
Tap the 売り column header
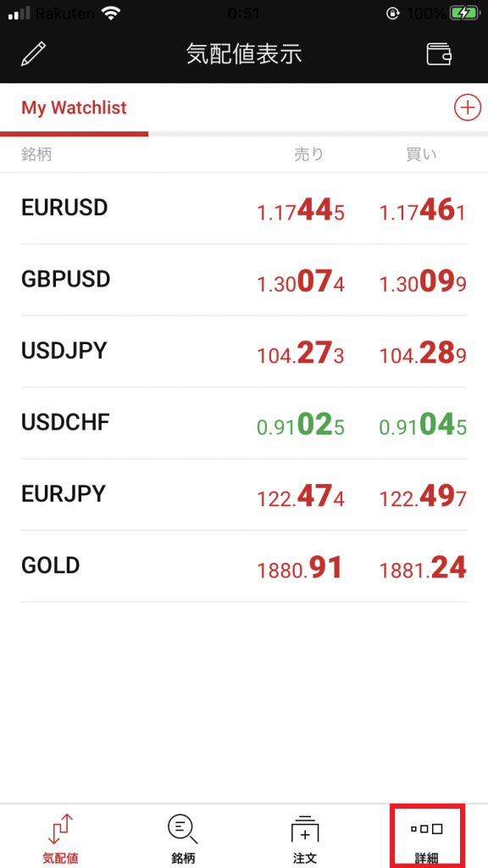tap(308, 154)
